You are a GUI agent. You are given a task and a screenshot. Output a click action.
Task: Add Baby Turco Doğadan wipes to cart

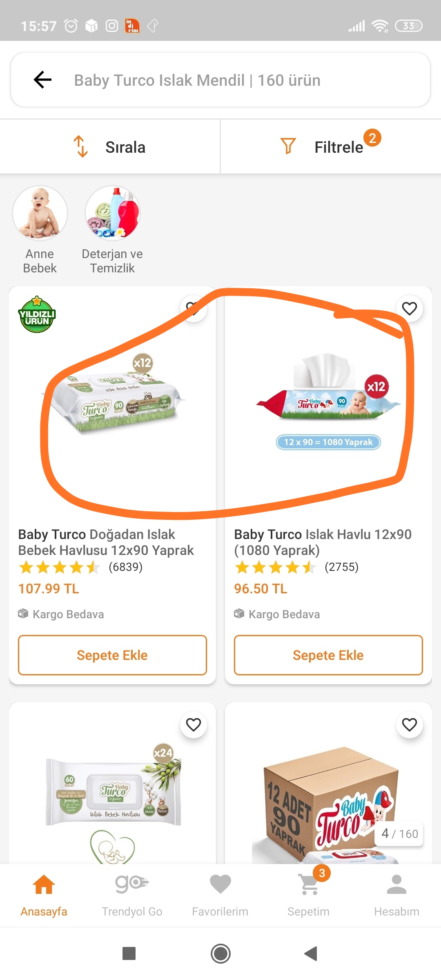112,655
